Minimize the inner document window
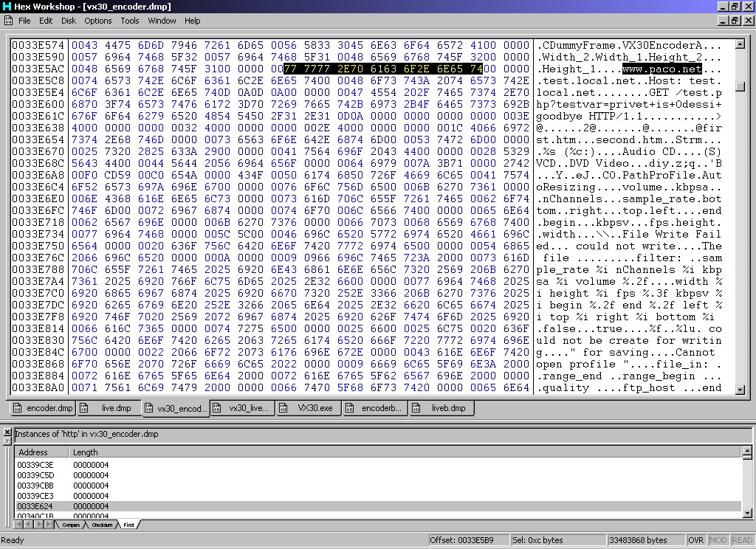 pyautogui.click(x=723, y=21)
